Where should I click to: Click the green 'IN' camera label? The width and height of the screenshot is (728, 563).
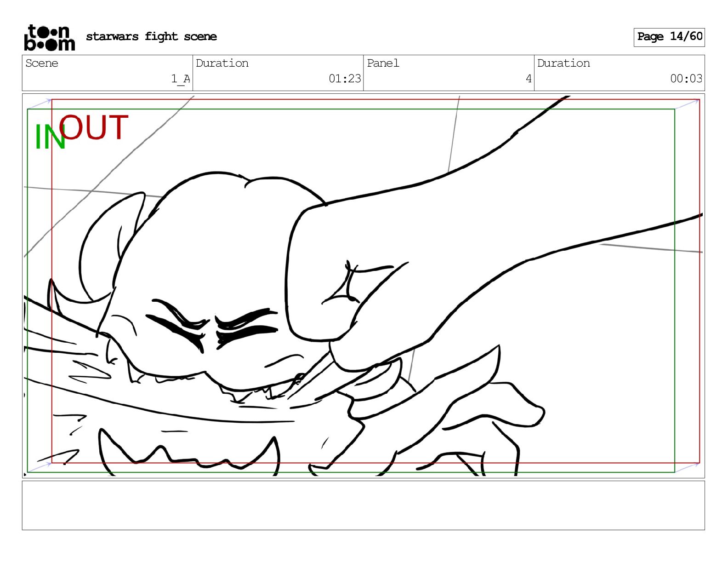click(x=50, y=137)
